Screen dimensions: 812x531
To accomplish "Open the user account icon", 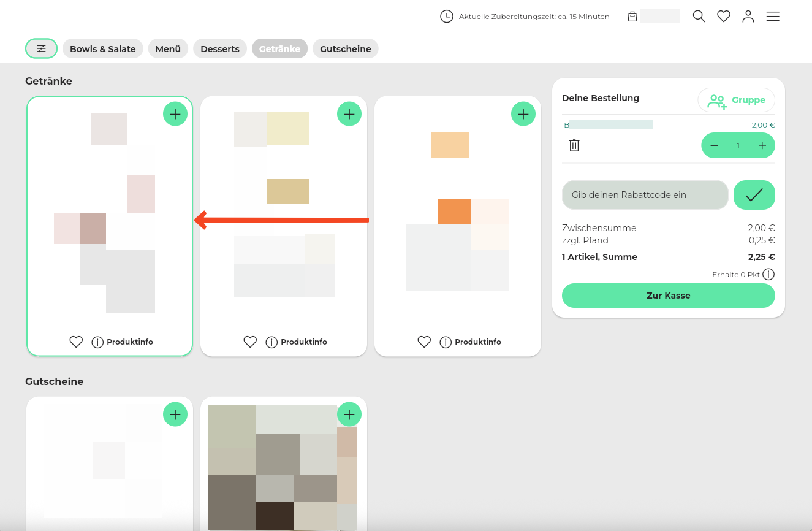I will click(x=748, y=17).
